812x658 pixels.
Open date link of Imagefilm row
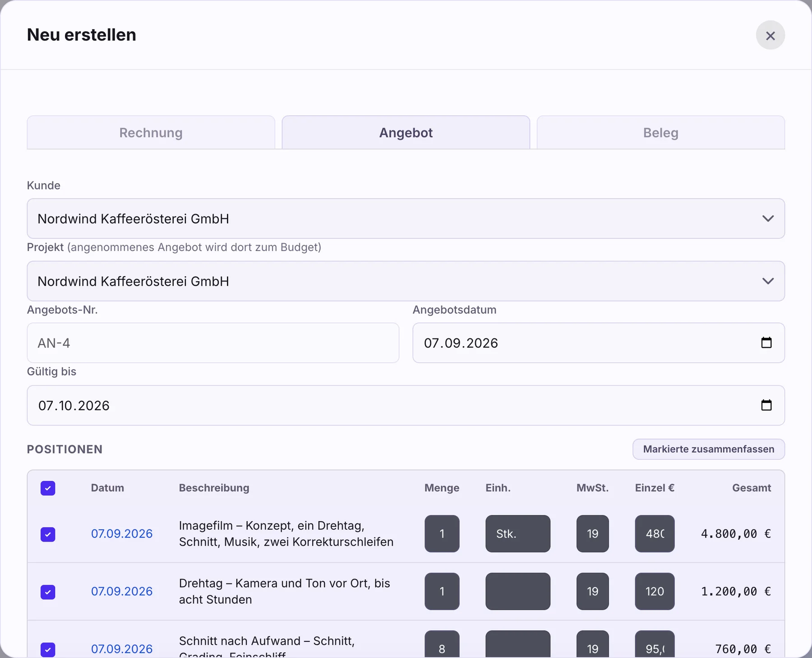pos(122,533)
